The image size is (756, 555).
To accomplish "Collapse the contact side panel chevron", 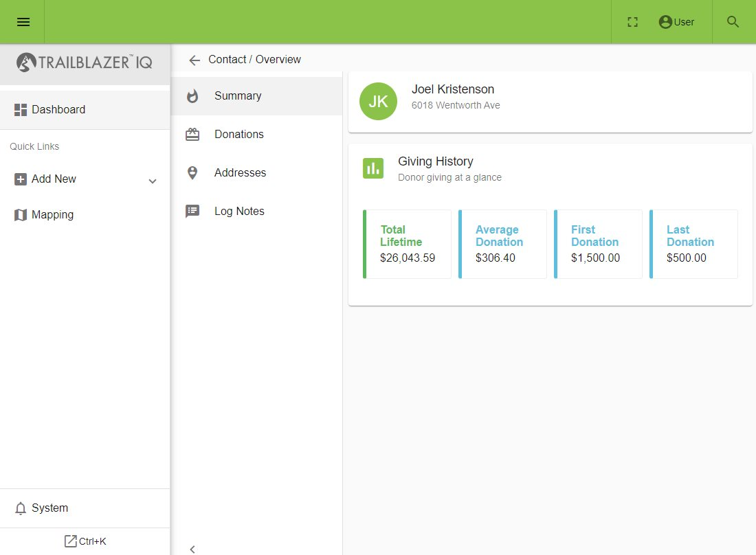I will [192, 550].
